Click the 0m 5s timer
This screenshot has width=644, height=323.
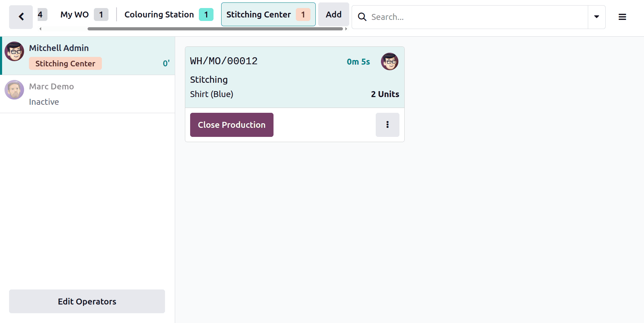[x=358, y=62]
